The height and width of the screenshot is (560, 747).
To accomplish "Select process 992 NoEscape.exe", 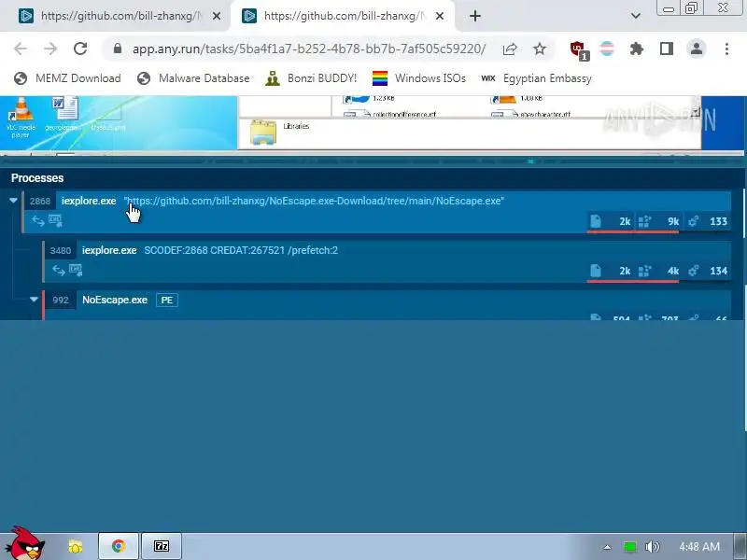I will [x=387, y=305].
